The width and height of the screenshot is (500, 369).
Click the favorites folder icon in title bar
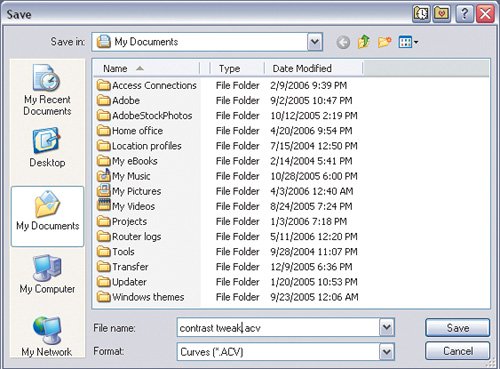coord(442,14)
